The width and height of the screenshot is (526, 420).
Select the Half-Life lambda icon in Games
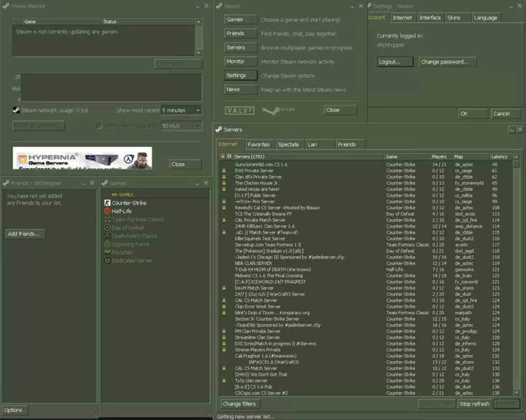click(x=107, y=211)
